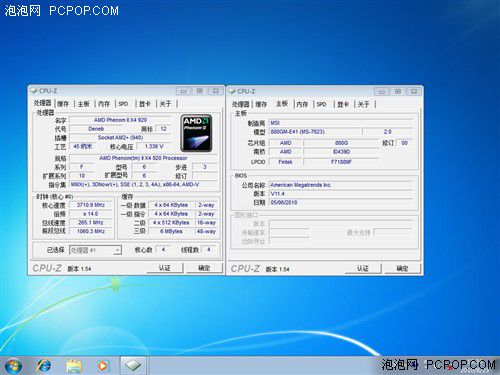Click the AMD Phenom II logo image

(196, 133)
